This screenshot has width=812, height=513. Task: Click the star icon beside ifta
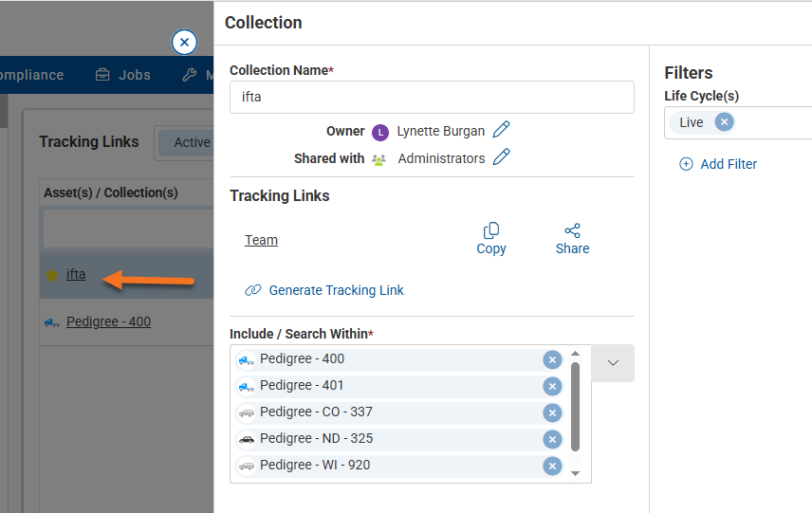[x=52, y=275]
